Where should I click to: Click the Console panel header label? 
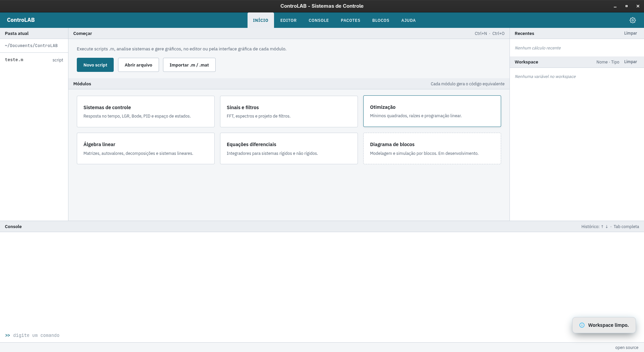click(x=13, y=226)
